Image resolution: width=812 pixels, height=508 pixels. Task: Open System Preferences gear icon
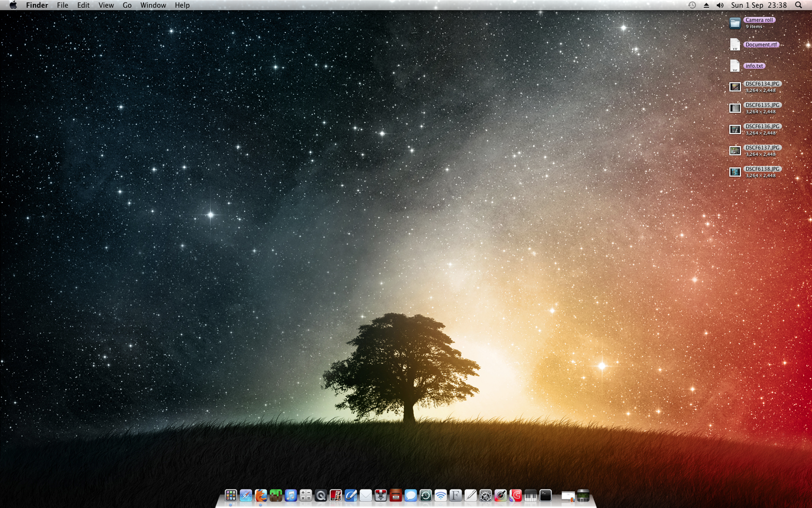[486, 495]
